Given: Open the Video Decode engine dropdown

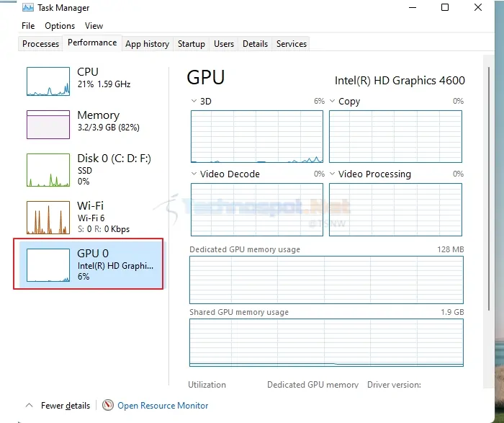Looking at the screenshot, I should click(194, 174).
